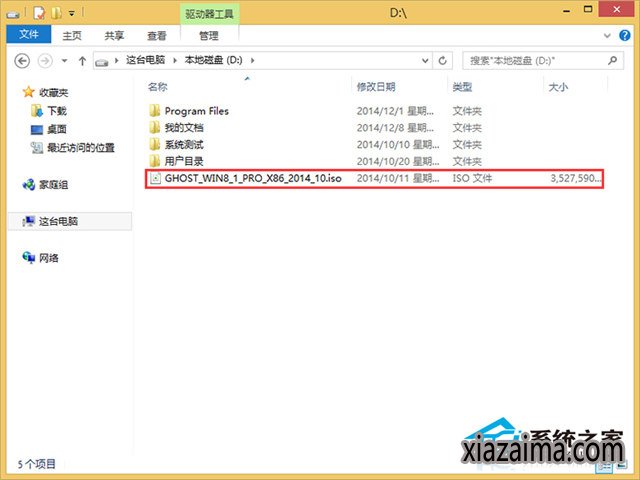Go up one folder level
The image size is (640, 480).
tap(82, 61)
